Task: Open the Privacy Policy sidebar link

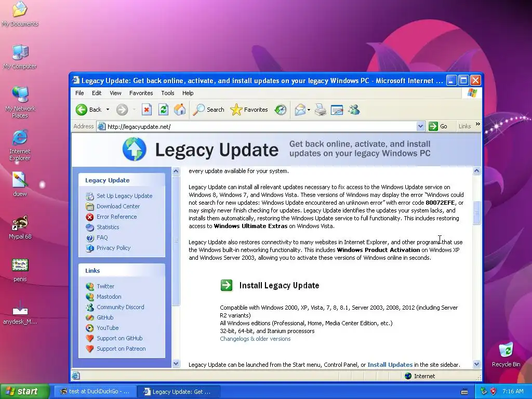Action: click(113, 248)
